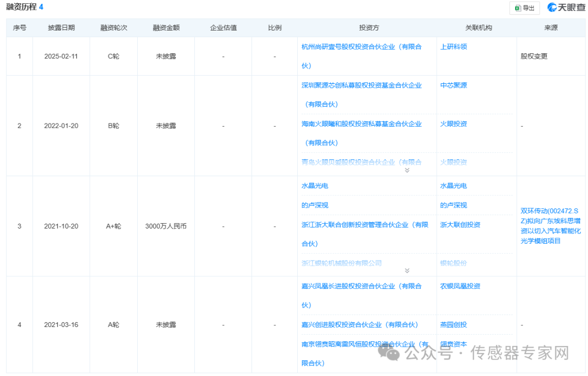
Task: Select date cell 2022-01-20
Action: pos(61,126)
